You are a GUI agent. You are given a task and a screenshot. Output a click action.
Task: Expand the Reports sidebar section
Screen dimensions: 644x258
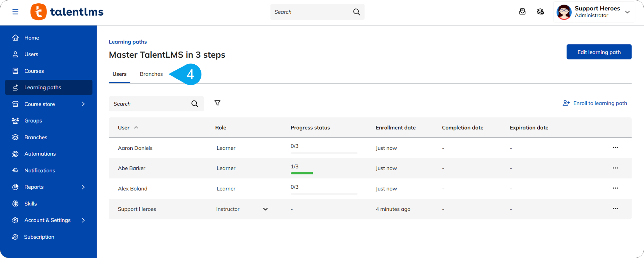coord(83,187)
